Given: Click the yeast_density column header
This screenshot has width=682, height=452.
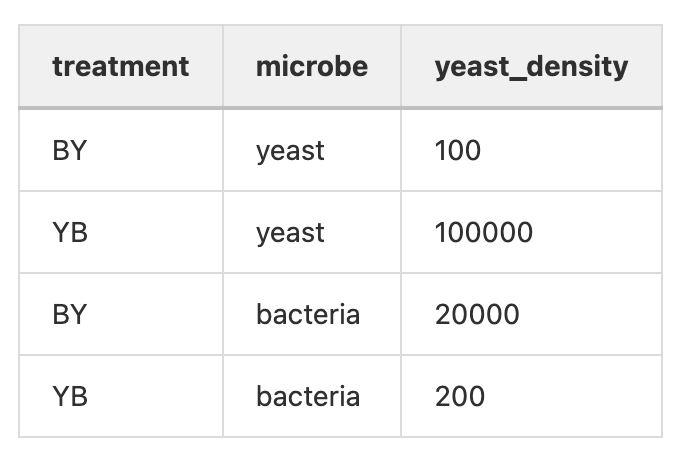Looking at the screenshot, I should (532, 66).
